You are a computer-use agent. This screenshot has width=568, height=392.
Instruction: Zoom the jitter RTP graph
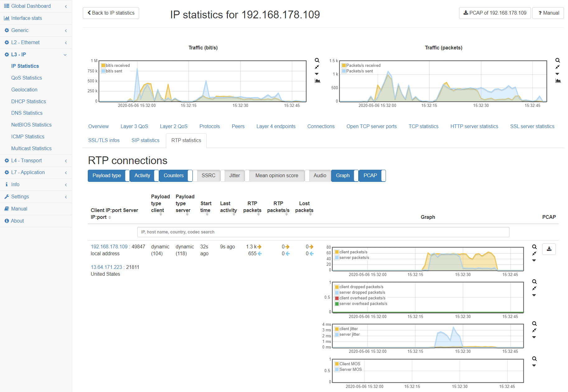[x=534, y=324]
